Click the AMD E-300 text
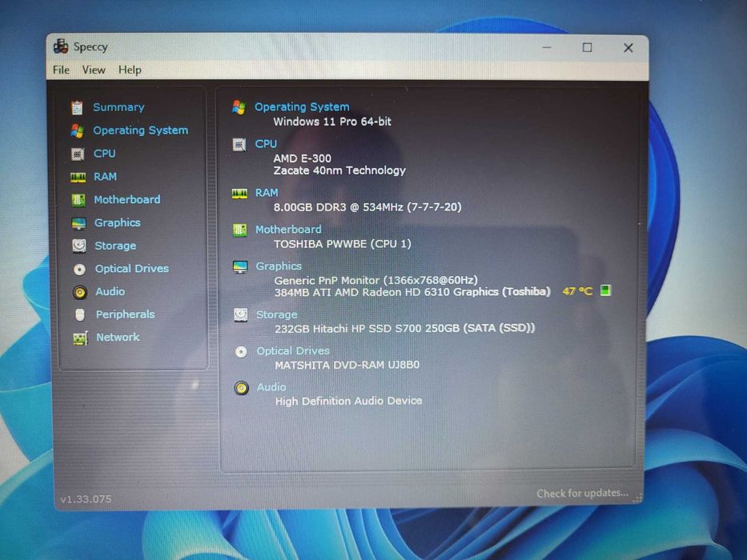 (x=303, y=158)
